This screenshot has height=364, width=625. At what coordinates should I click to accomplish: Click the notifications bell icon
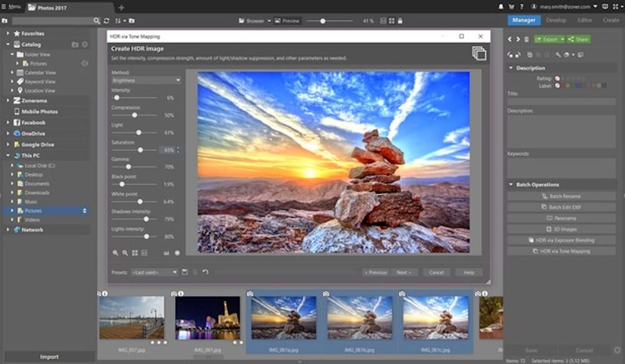tap(501, 7)
